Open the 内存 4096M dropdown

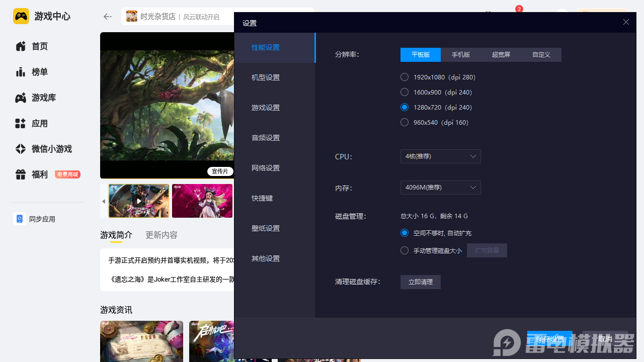coord(440,188)
